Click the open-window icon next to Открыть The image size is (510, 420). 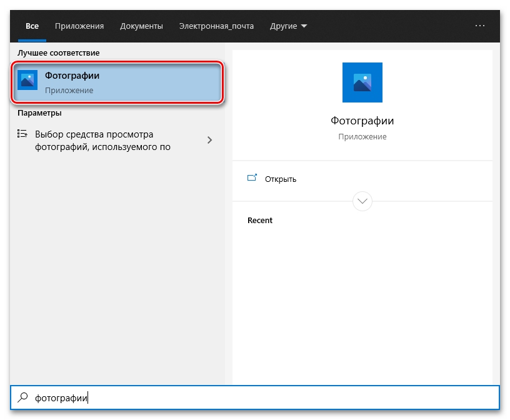coord(252,178)
